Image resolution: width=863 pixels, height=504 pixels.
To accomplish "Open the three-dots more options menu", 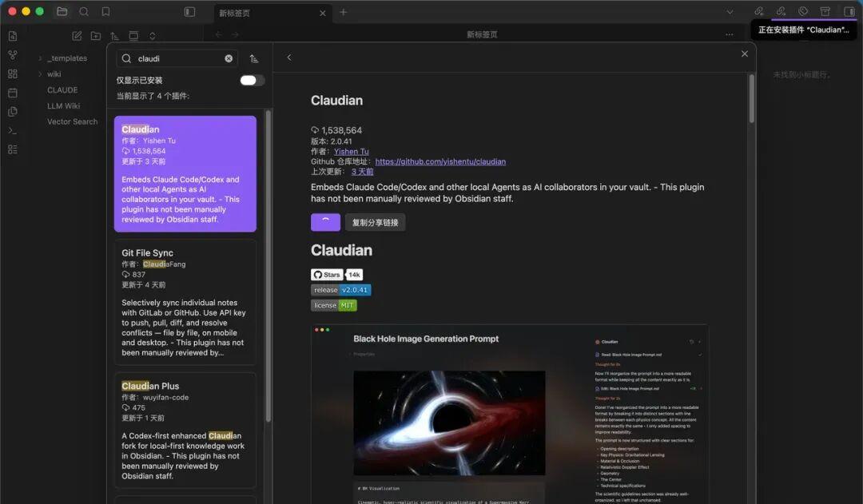I will (730, 34).
